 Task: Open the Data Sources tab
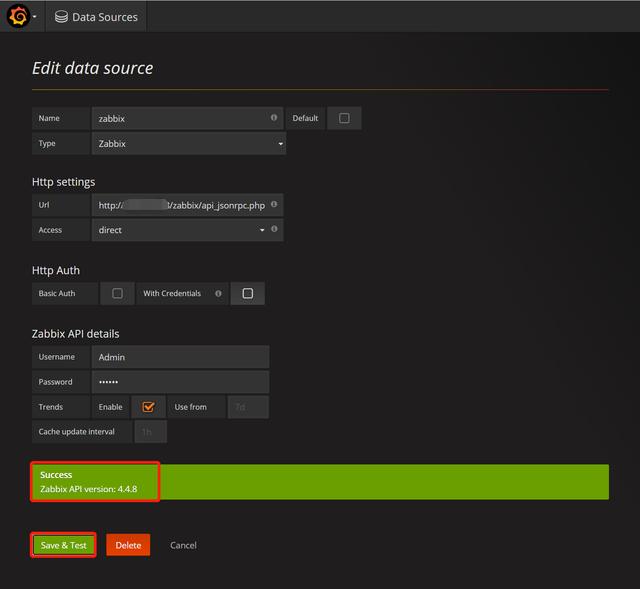pyautogui.click(x=96, y=17)
